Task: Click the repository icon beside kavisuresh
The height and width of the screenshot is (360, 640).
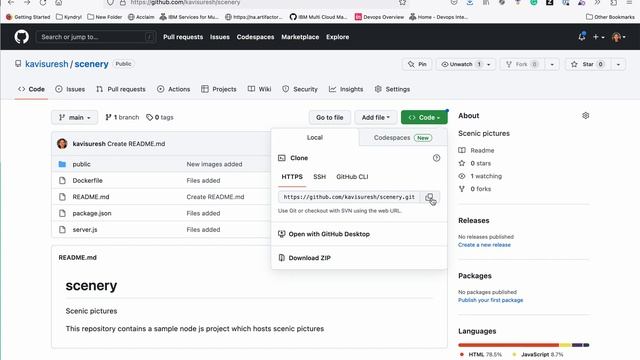Action: [18, 64]
